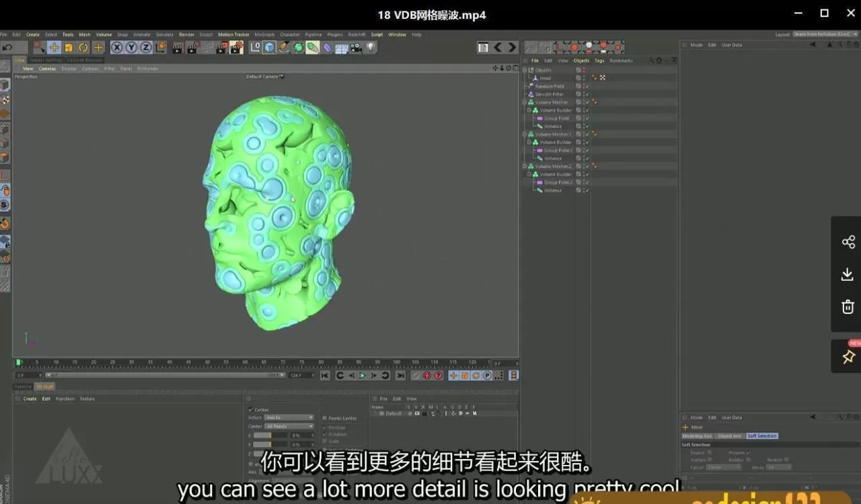Viewport: 861px width, 504px height.
Task: Open the Center dropdown showing All Points
Action: coord(289,426)
